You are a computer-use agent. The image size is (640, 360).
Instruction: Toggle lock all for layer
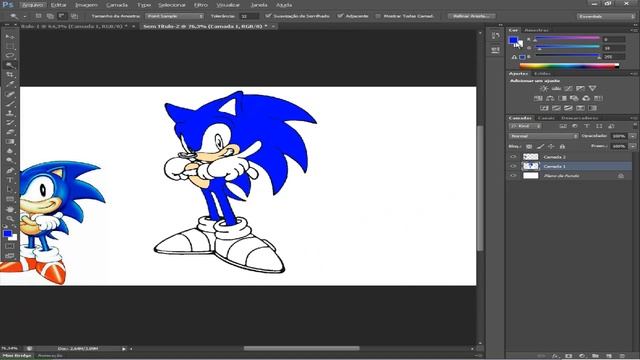tap(562, 146)
